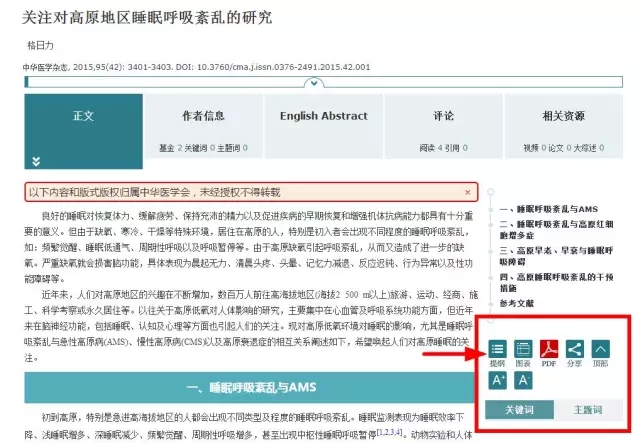This screenshot has width=640, height=443.
Task: Close the copyright notice banner
Action: pyautogui.click(x=468, y=192)
